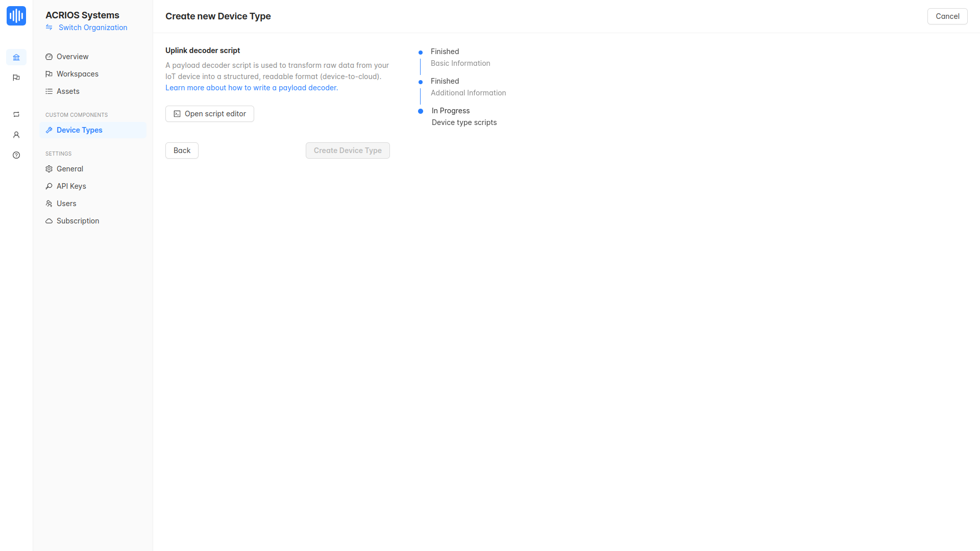Screen dimensions: 980x551
Task: Click the ACRIOS waveform logo icon
Action: point(16,16)
